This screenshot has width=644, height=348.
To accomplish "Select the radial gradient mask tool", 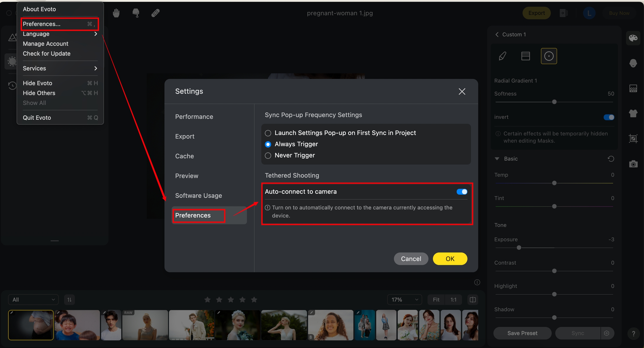I will pyautogui.click(x=549, y=56).
